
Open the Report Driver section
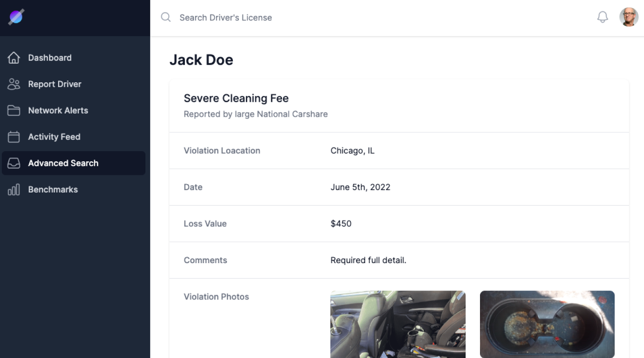click(54, 84)
